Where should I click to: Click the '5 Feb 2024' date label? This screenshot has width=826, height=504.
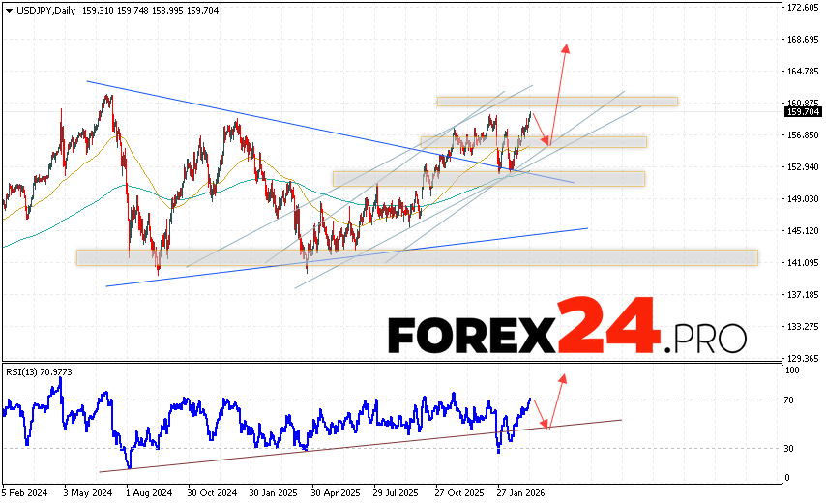click(26, 493)
